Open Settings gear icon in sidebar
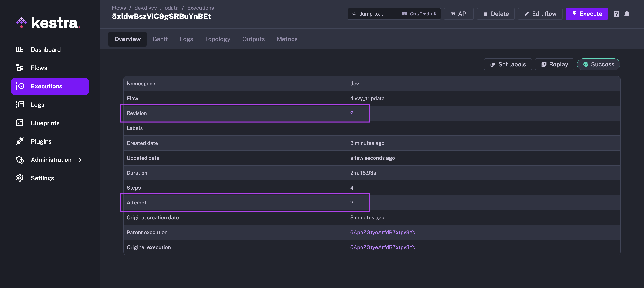The width and height of the screenshot is (644, 288). click(x=20, y=178)
